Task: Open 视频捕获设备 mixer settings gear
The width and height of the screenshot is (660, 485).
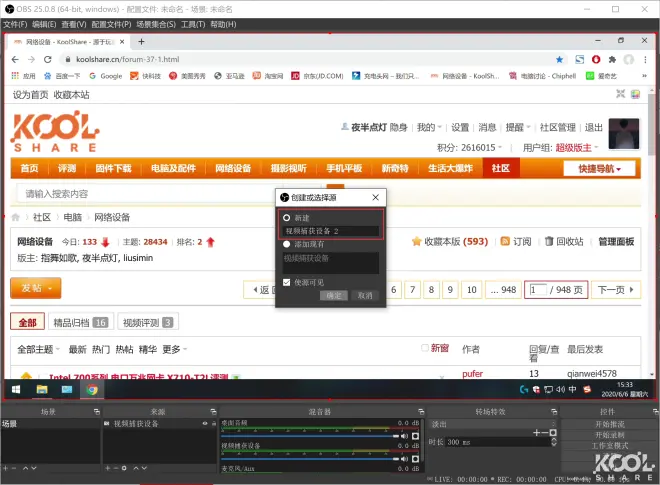Action: point(415,459)
